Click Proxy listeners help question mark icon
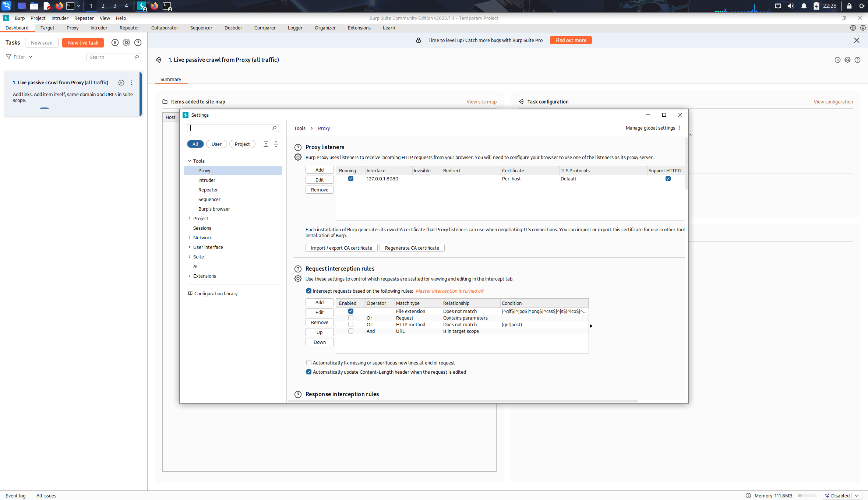 click(298, 147)
